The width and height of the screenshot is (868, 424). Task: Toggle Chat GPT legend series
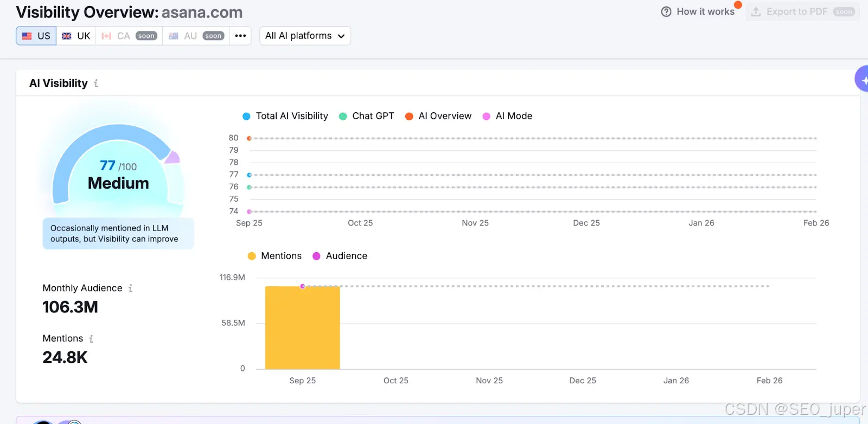(367, 116)
